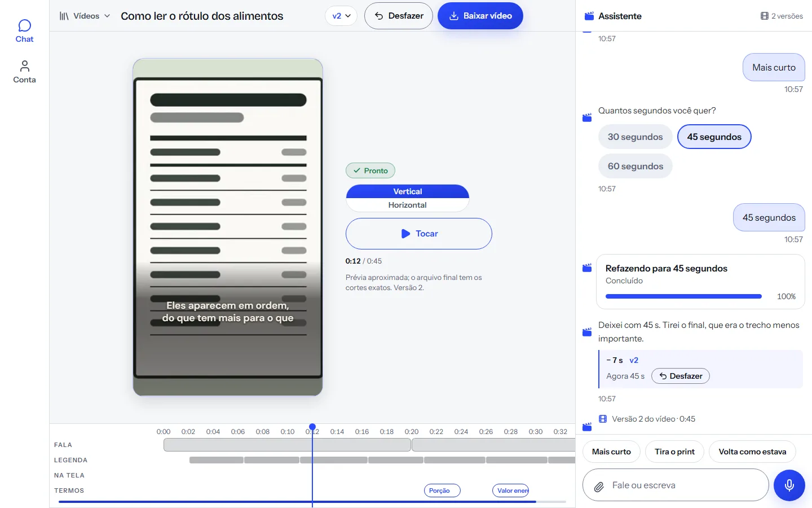Open the Vídeos library dropdown
Screen dimensions: 812x508
(x=85, y=16)
